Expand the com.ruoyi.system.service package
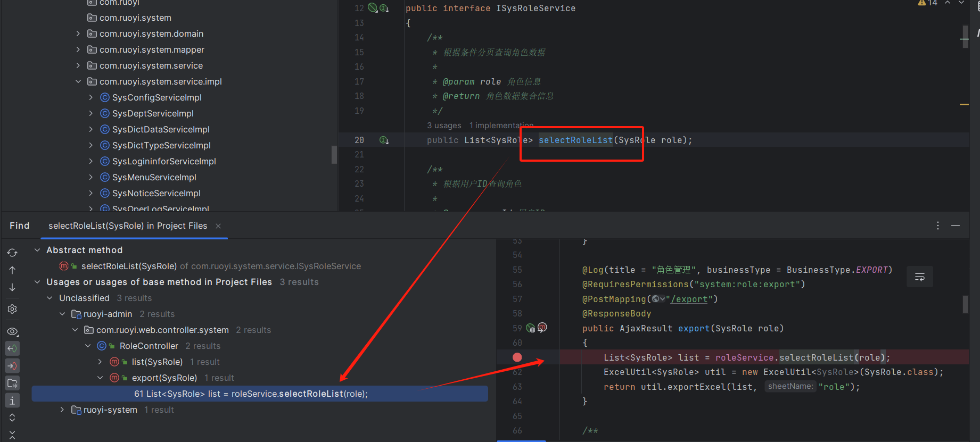 pyautogui.click(x=78, y=65)
